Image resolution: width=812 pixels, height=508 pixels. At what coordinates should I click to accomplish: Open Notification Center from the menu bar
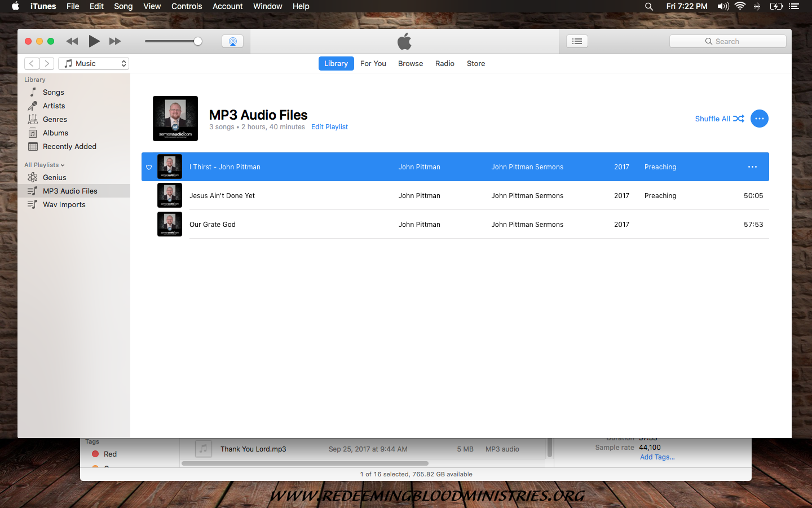794,6
